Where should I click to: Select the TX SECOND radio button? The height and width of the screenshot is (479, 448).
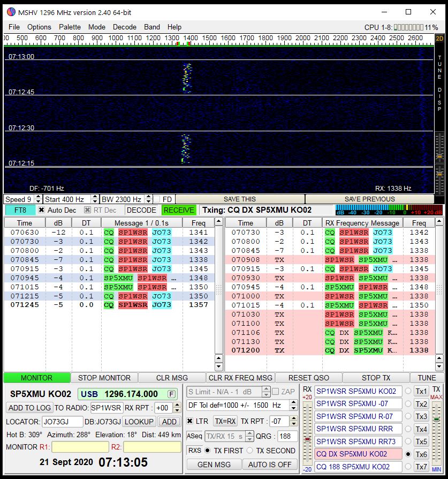(x=250, y=451)
